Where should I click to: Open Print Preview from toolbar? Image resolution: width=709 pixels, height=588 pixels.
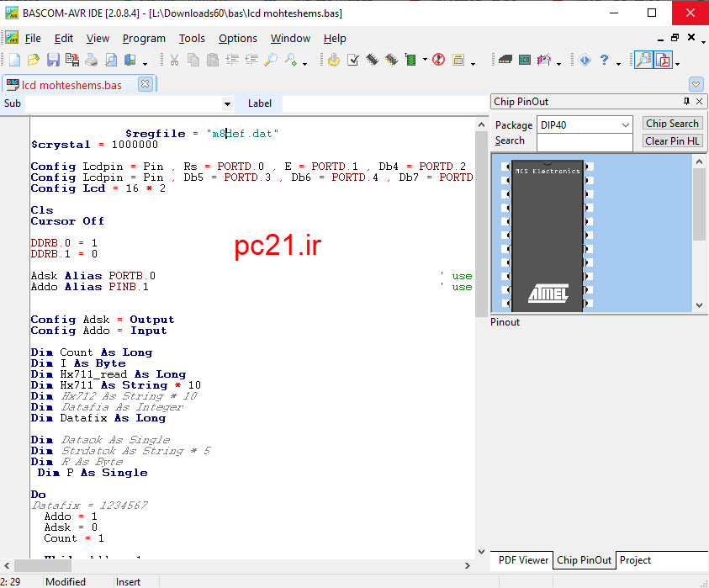111,60
